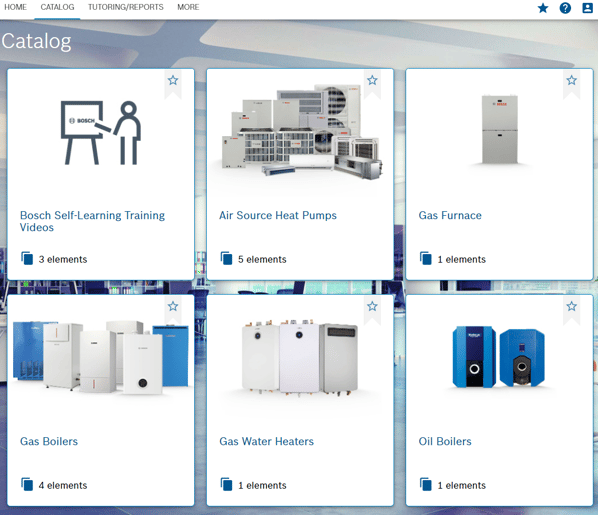Click elements icon on Air Source Heat Pumps card

click(x=226, y=258)
